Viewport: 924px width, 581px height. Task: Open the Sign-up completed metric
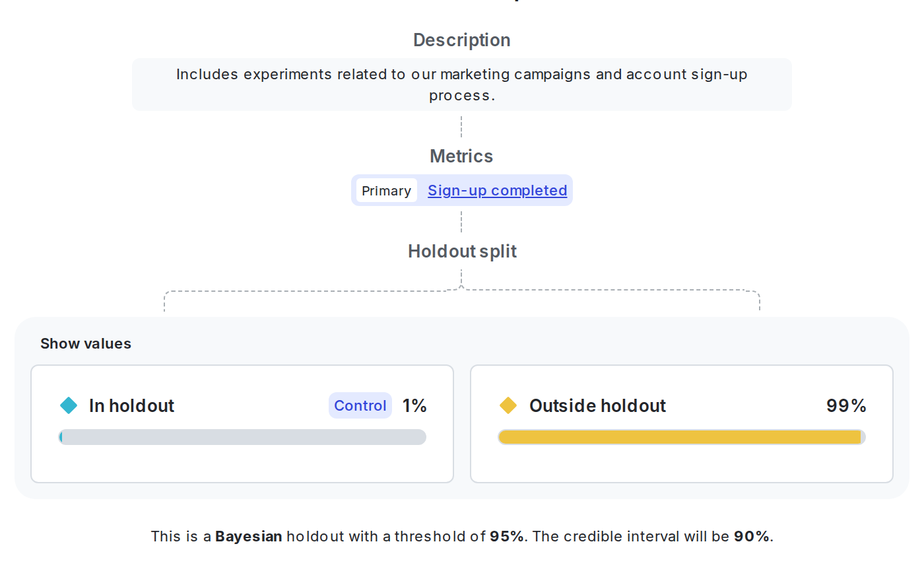point(497,190)
